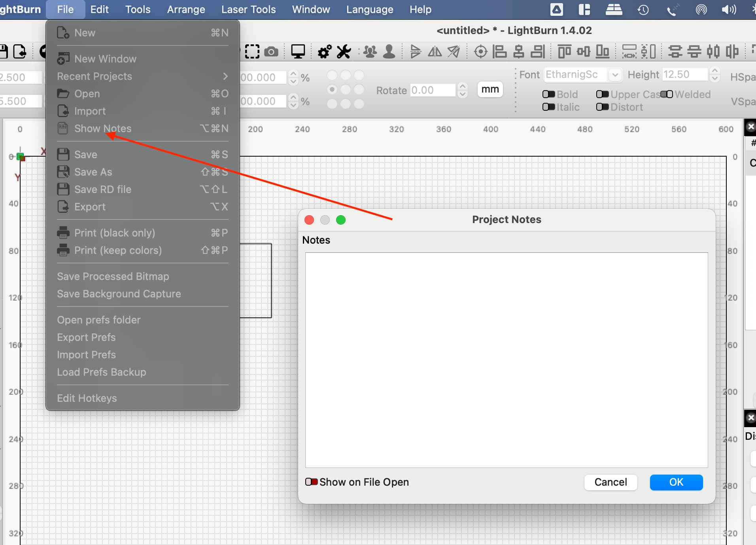Viewport: 756px width, 545px height.
Task: Click the mirror across line paper-plane icon
Action: coord(454,52)
